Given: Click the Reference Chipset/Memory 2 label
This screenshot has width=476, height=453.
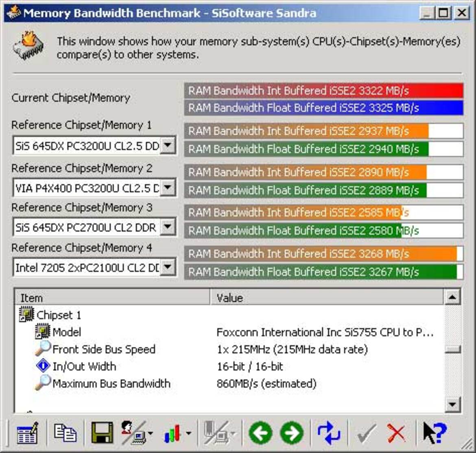Looking at the screenshot, I should click(x=82, y=168).
